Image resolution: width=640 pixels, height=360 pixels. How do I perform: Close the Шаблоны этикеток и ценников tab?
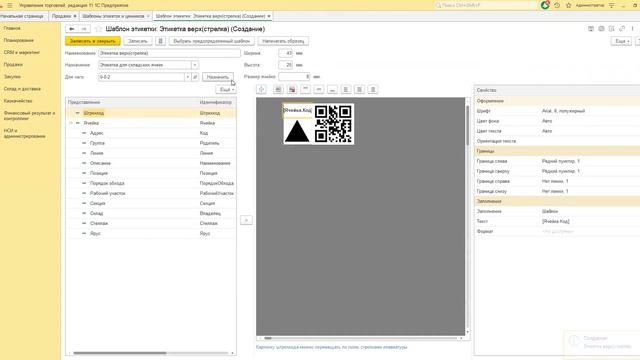[148, 16]
